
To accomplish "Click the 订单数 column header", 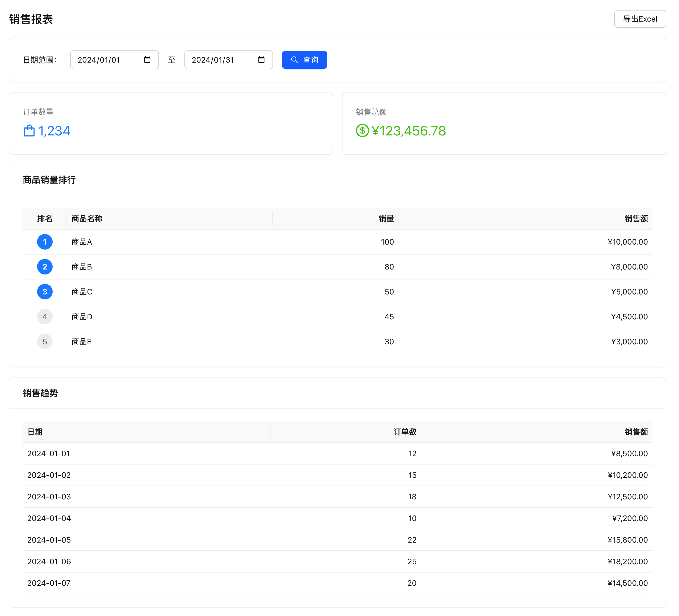I will pyautogui.click(x=405, y=432).
